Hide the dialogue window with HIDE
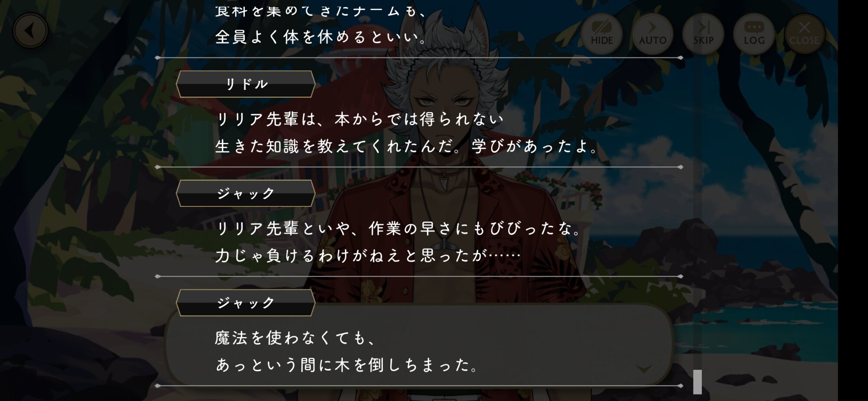This screenshot has height=401, width=868. click(x=602, y=33)
